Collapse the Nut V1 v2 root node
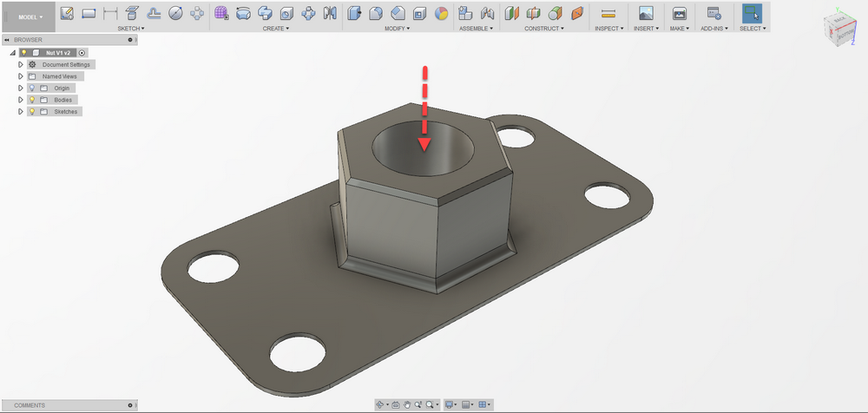This screenshot has width=868, height=413. (x=12, y=53)
